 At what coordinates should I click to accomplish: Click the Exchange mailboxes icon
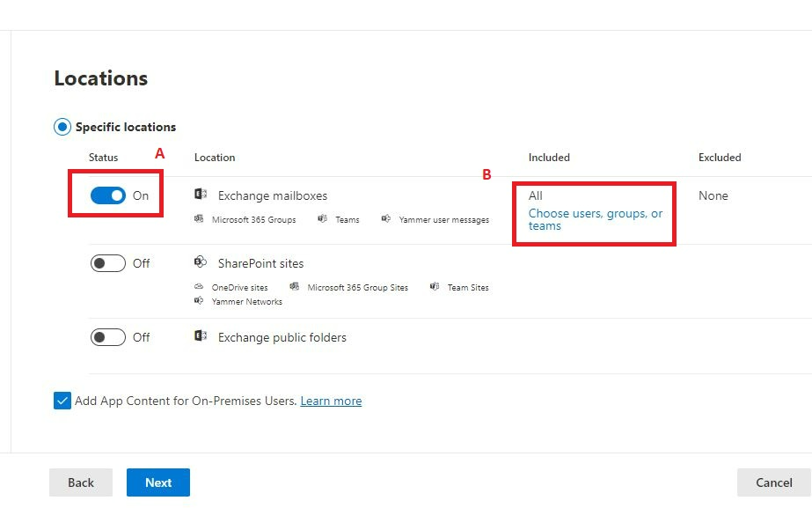(201, 195)
